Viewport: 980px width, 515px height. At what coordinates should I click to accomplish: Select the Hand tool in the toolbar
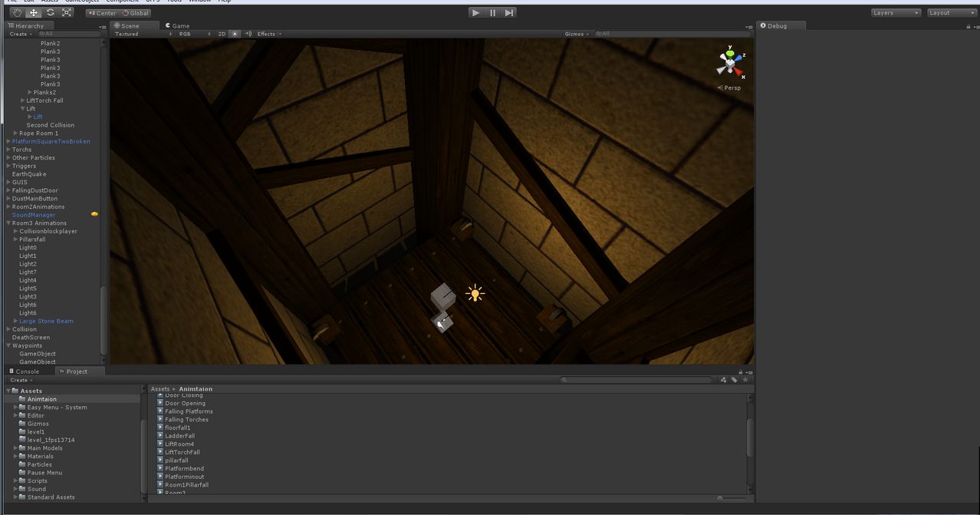tap(17, 12)
